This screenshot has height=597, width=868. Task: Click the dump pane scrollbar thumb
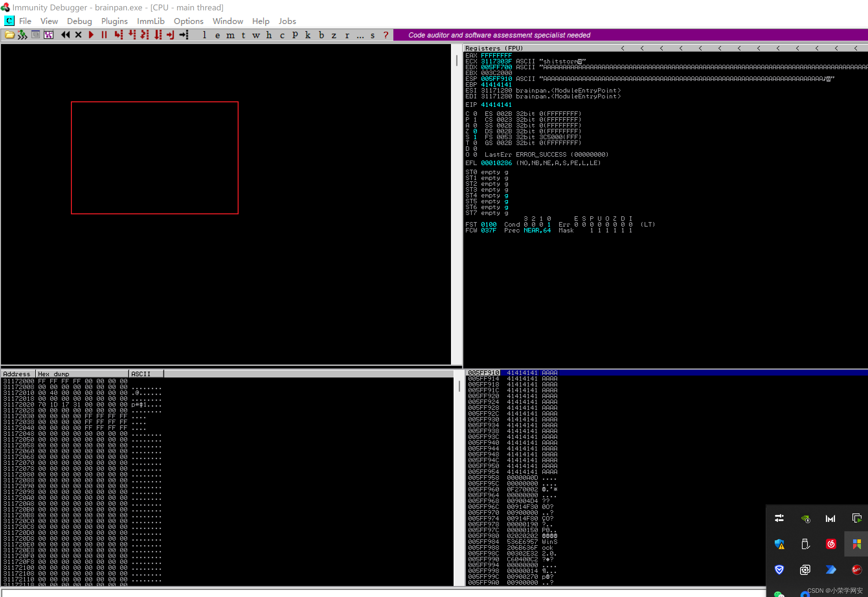pyautogui.click(x=459, y=386)
